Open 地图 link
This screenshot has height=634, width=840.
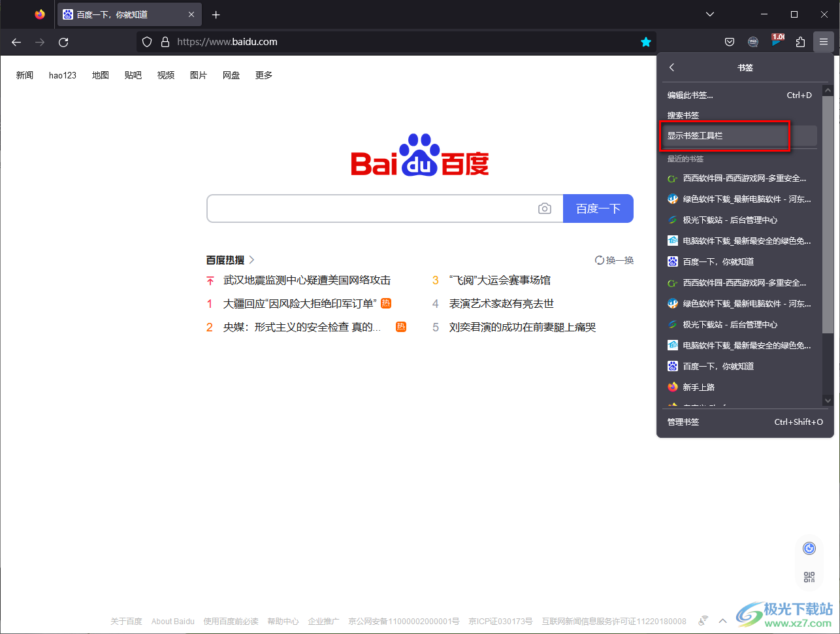pyautogui.click(x=101, y=75)
